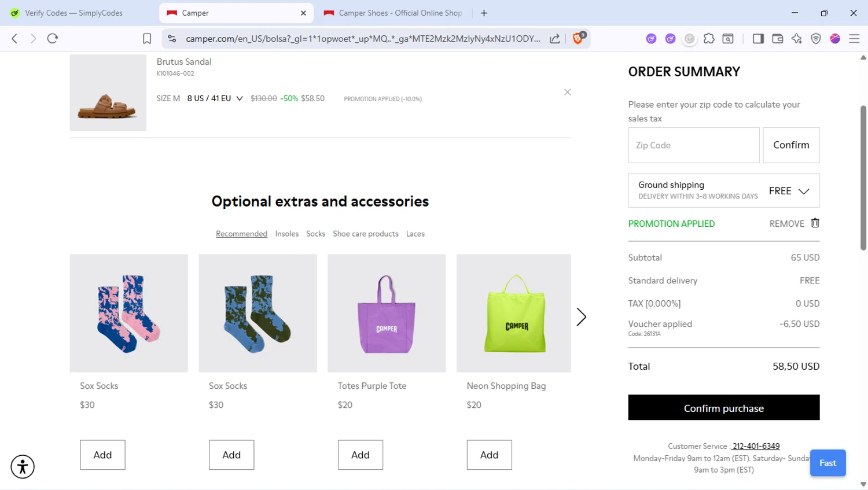Open the accessibility widget icon
Viewport: 868px width, 490px height.
(23, 466)
